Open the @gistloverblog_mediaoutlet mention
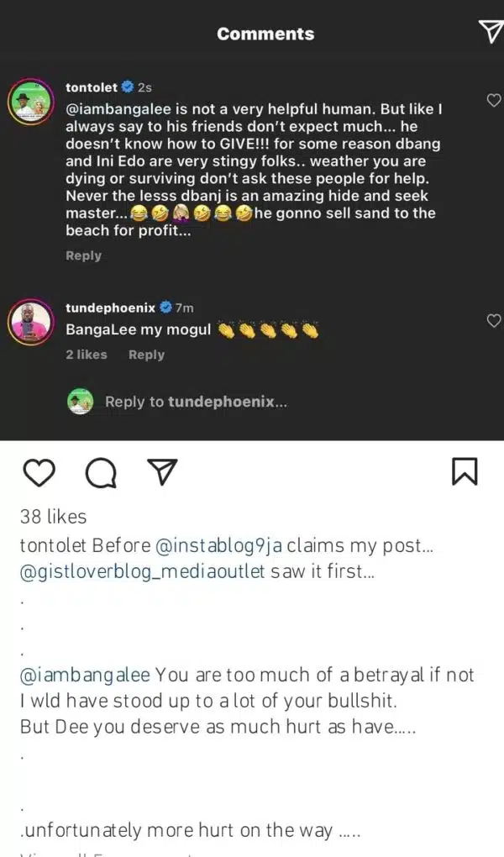The image size is (504, 857). 142,573
